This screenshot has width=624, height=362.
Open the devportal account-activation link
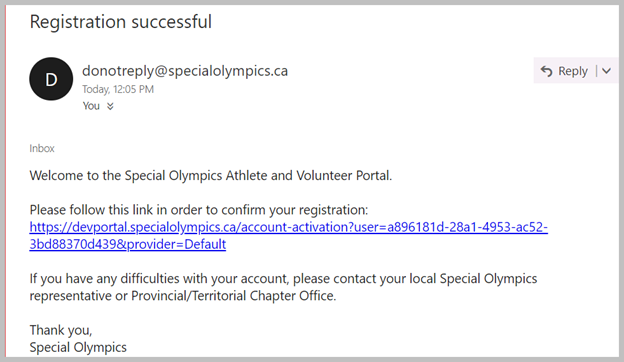coord(289,227)
